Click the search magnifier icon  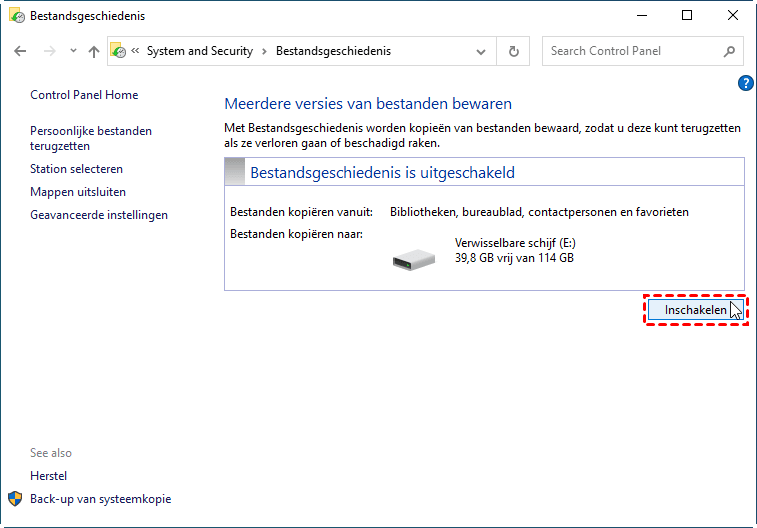[x=729, y=51]
